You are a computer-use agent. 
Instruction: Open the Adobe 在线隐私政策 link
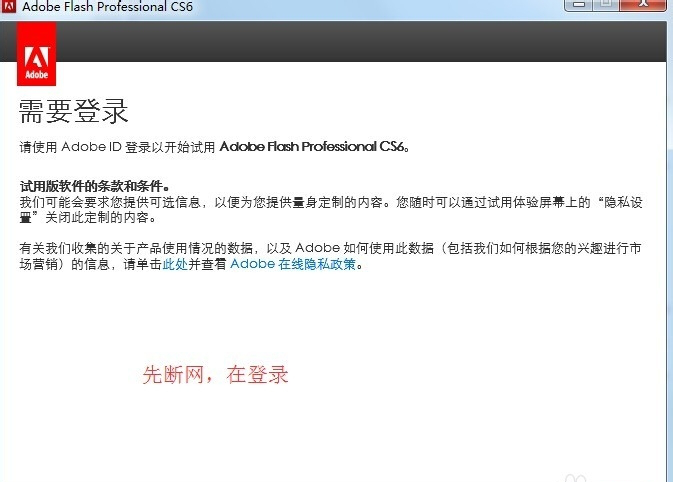click(x=293, y=264)
